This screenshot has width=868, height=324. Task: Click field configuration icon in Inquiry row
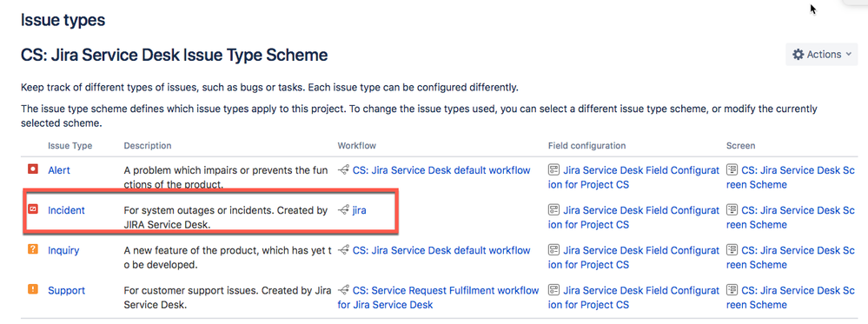[553, 250]
